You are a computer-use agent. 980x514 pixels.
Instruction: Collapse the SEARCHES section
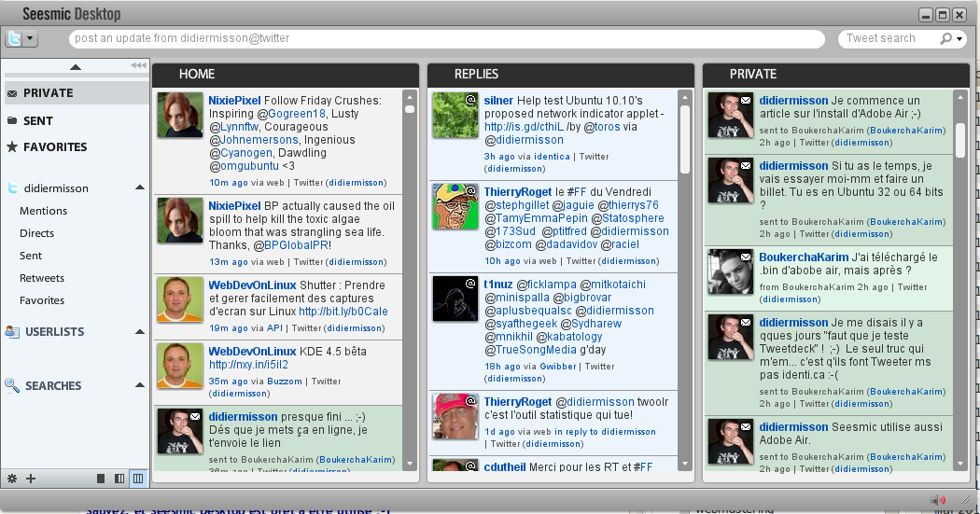tap(140, 385)
